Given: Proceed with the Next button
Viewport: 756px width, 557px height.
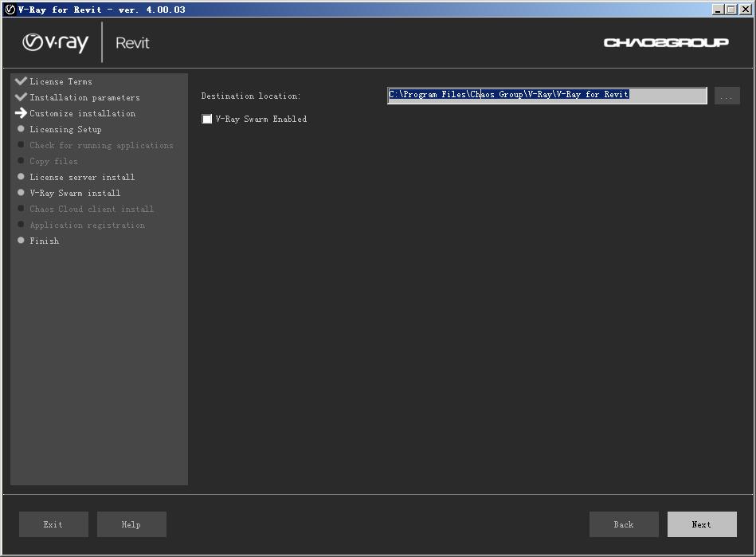Looking at the screenshot, I should [x=702, y=524].
